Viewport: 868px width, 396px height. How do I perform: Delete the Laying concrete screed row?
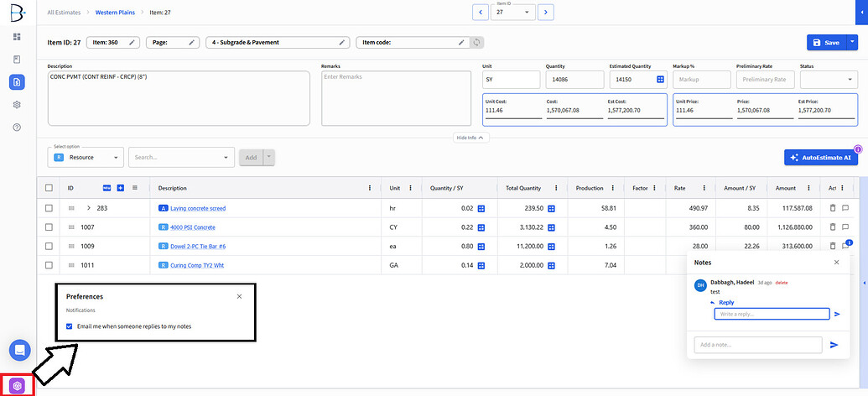coord(832,208)
